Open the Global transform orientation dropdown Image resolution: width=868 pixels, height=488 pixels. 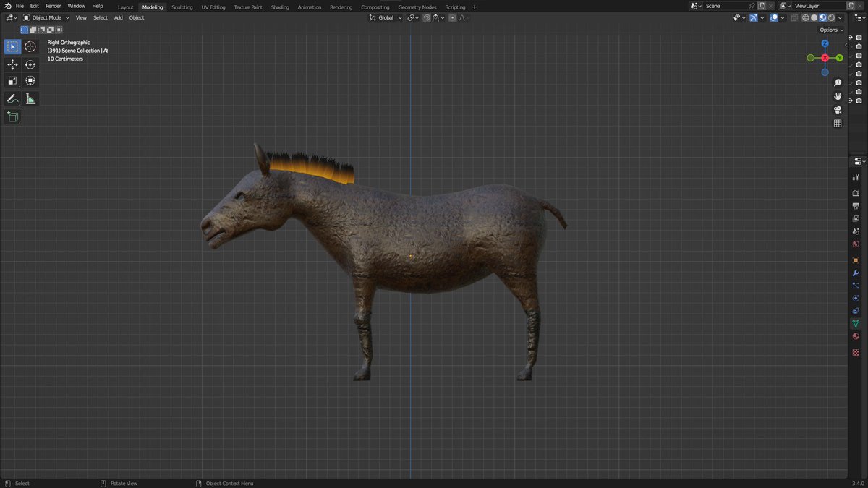coord(386,17)
